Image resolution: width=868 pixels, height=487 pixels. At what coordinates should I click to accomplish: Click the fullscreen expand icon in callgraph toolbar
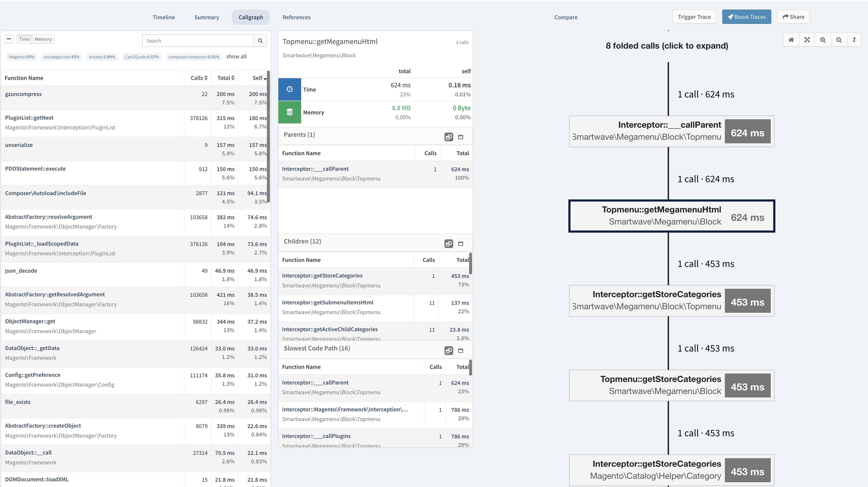(807, 40)
